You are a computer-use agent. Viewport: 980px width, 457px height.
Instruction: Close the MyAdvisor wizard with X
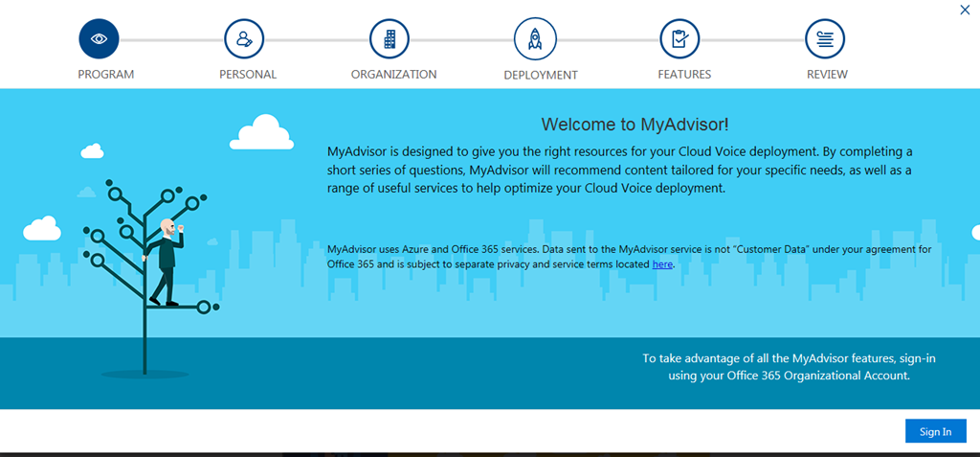(965, 10)
